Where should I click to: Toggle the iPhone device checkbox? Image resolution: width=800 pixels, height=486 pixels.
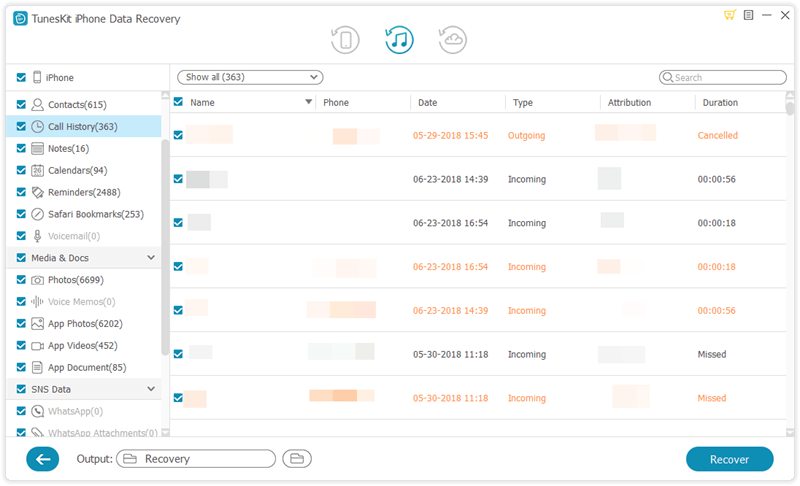point(21,78)
